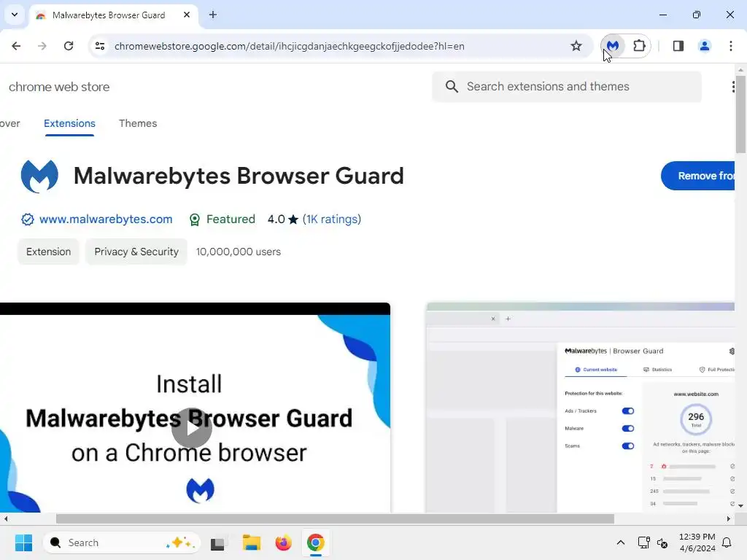Click the magnifier icon in store search
The width and height of the screenshot is (747, 560).
(452, 87)
